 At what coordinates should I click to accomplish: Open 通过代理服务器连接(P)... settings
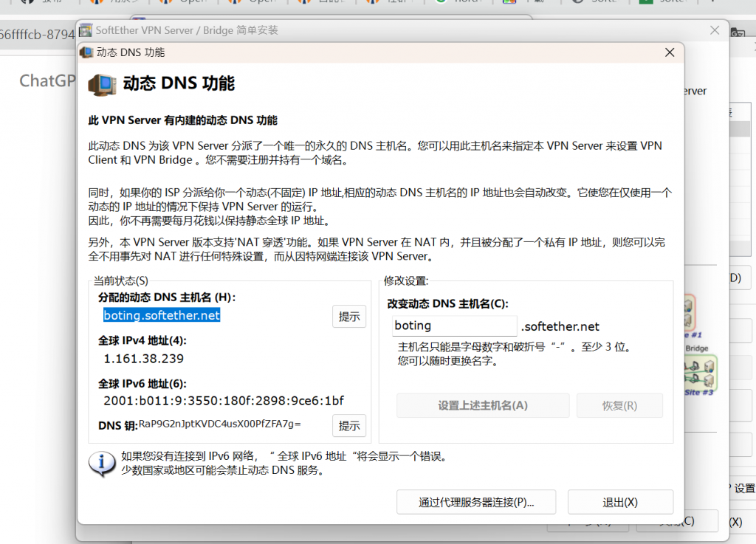476,502
